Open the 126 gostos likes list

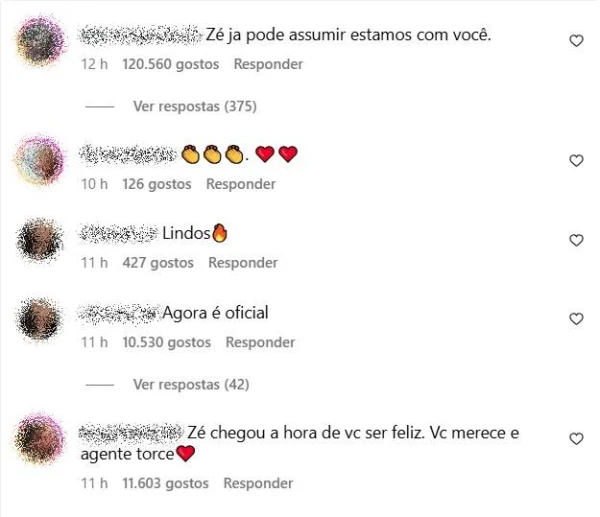pyautogui.click(x=157, y=184)
